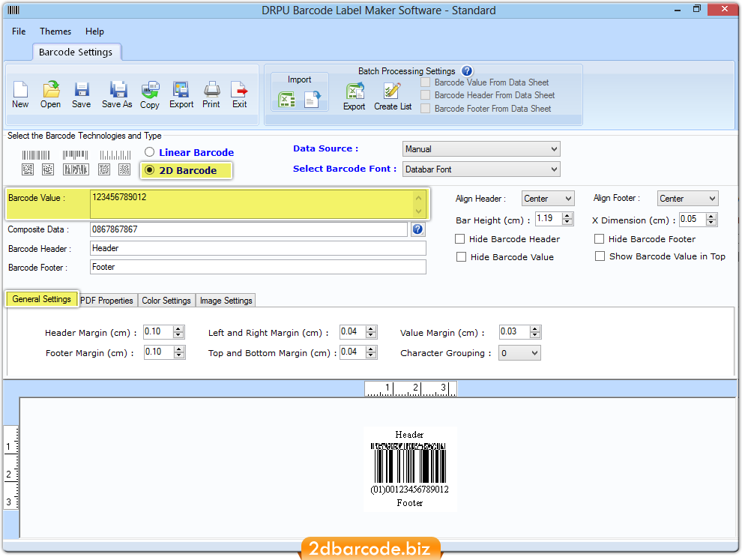Select the fourth 2D barcode sample icon
The width and height of the screenshot is (742, 560).
tap(104, 169)
